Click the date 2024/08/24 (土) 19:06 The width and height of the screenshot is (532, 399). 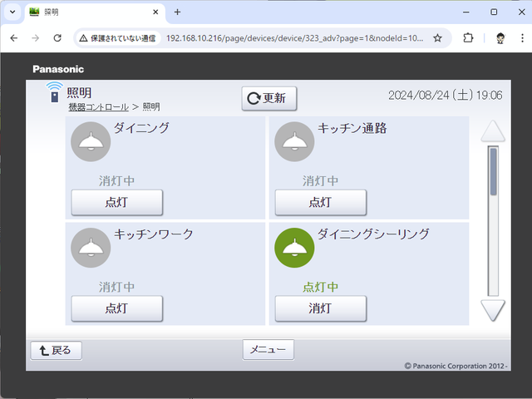(446, 96)
